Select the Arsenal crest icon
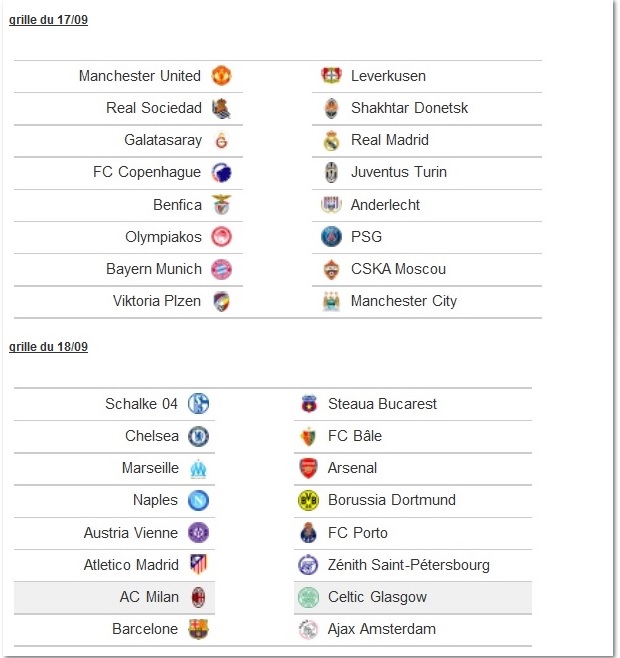This screenshot has width=620, height=658. pos(309,468)
